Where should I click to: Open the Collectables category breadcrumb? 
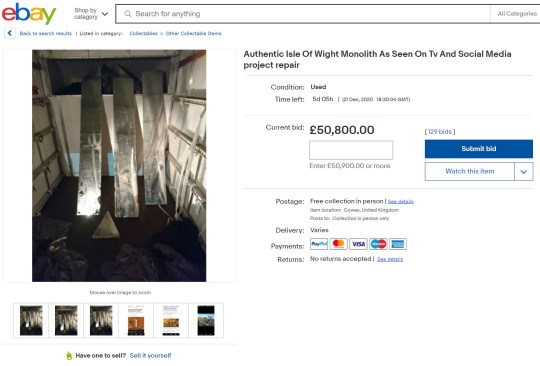144,33
